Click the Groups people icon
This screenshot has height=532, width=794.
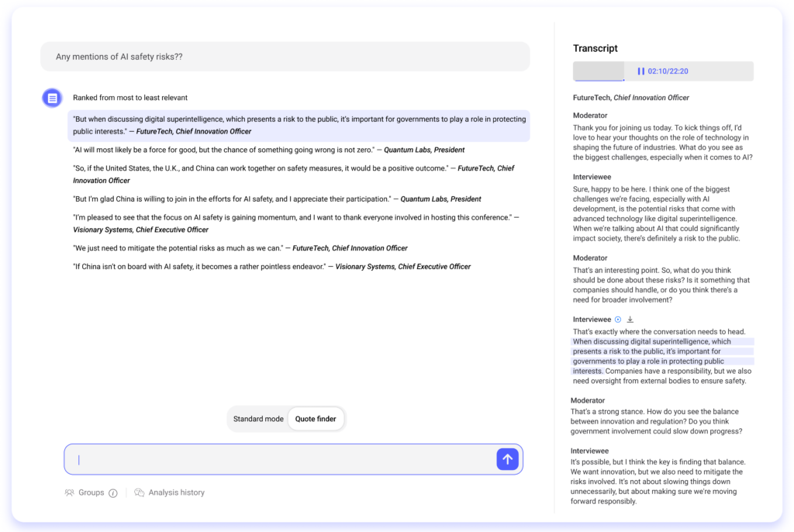coord(69,492)
